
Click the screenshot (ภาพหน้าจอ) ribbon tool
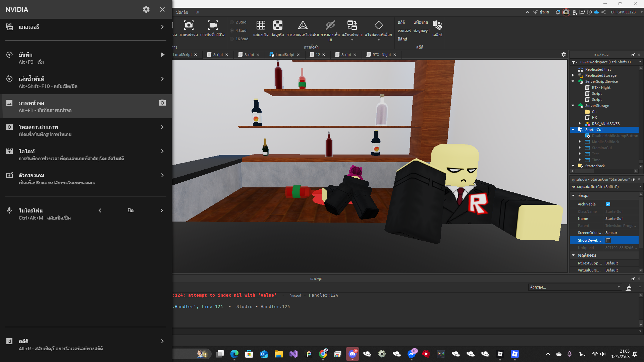(189, 28)
